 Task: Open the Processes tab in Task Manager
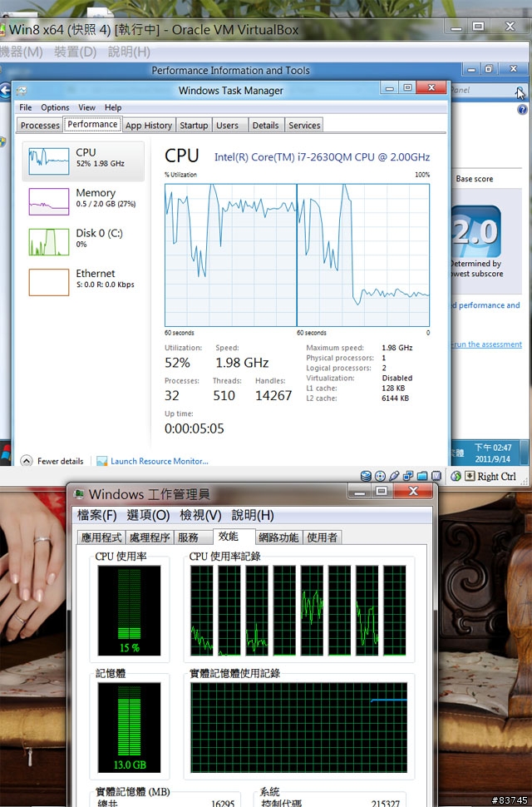coord(40,125)
